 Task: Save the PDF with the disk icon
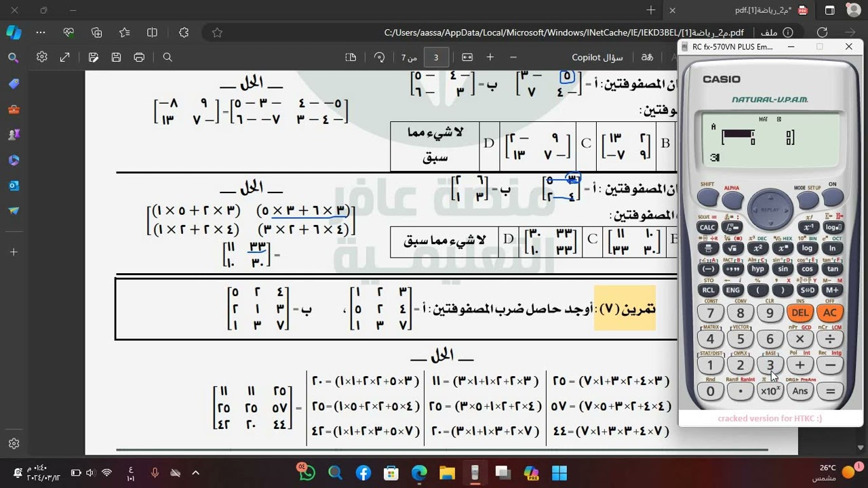click(116, 58)
